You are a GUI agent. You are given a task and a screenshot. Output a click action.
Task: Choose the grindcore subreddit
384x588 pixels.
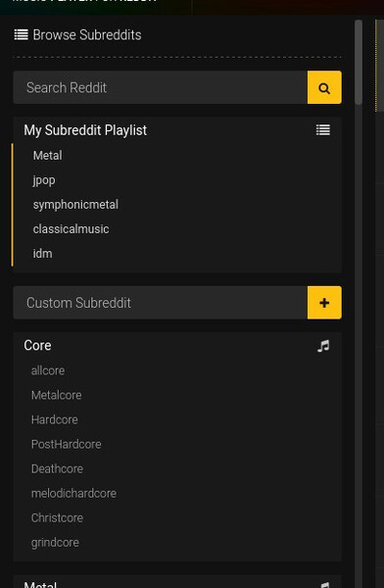[x=55, y=543]
